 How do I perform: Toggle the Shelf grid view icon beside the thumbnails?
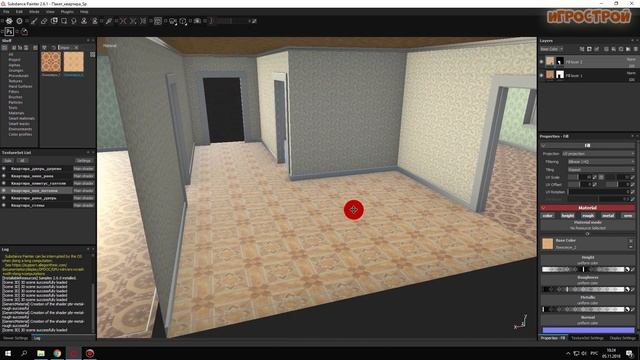click(93, 54)
